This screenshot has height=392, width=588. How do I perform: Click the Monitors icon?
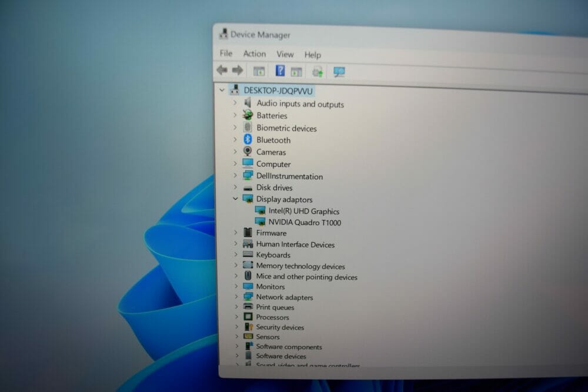(248, 286)
